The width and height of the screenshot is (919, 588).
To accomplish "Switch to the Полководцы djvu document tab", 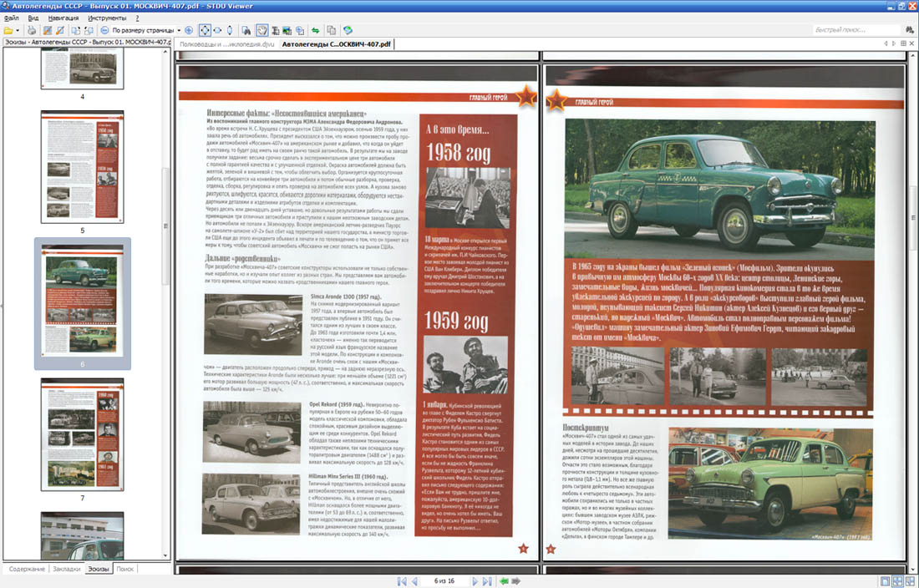I will 226,43.
